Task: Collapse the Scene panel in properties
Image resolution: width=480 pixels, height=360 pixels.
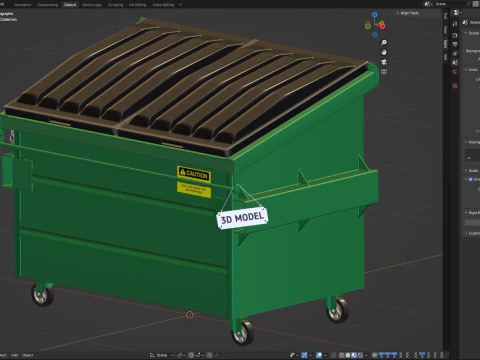Action: point(471,33)
